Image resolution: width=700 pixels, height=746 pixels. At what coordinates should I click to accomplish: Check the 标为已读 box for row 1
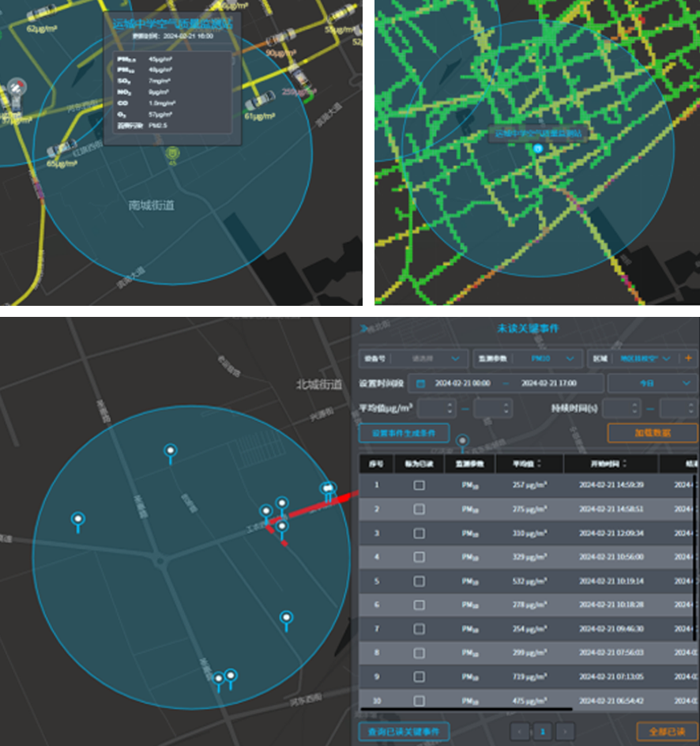(x=420, y=485)
